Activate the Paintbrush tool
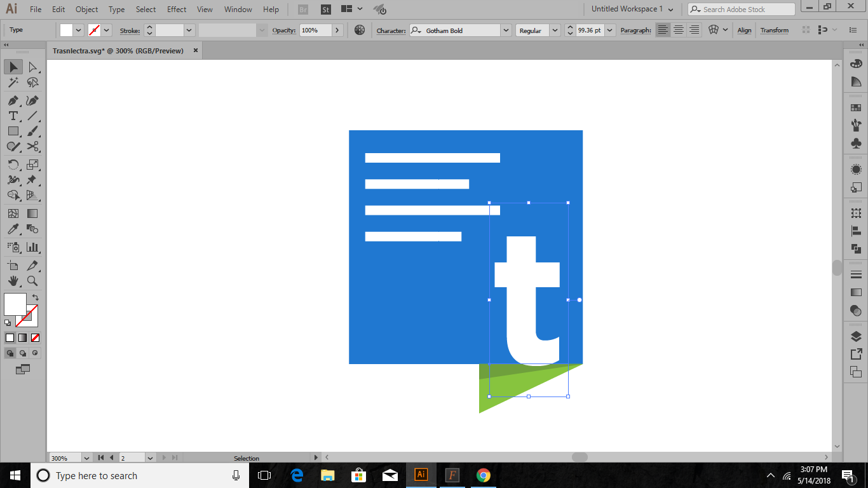Viewport: 868px width, 488px height. 32,131
